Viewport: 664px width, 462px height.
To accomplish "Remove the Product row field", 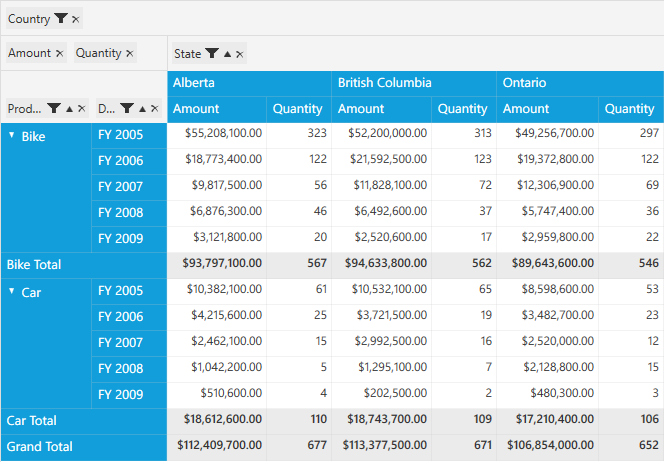I will tap(82, 108).
